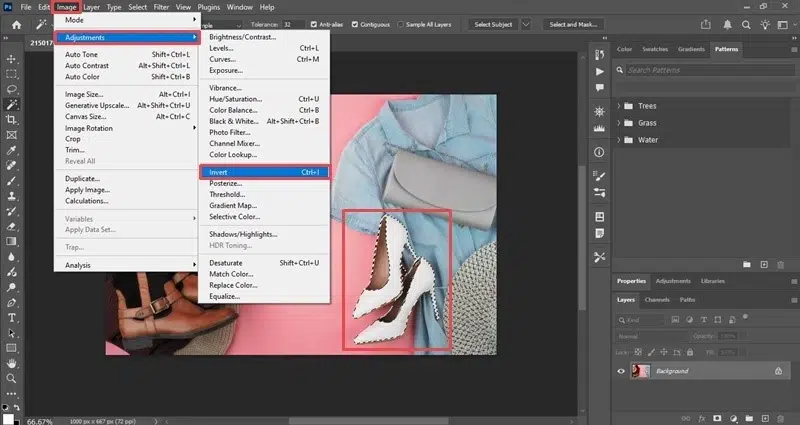Select the Zoom tool
800x425 pixels.
(12, 378)
